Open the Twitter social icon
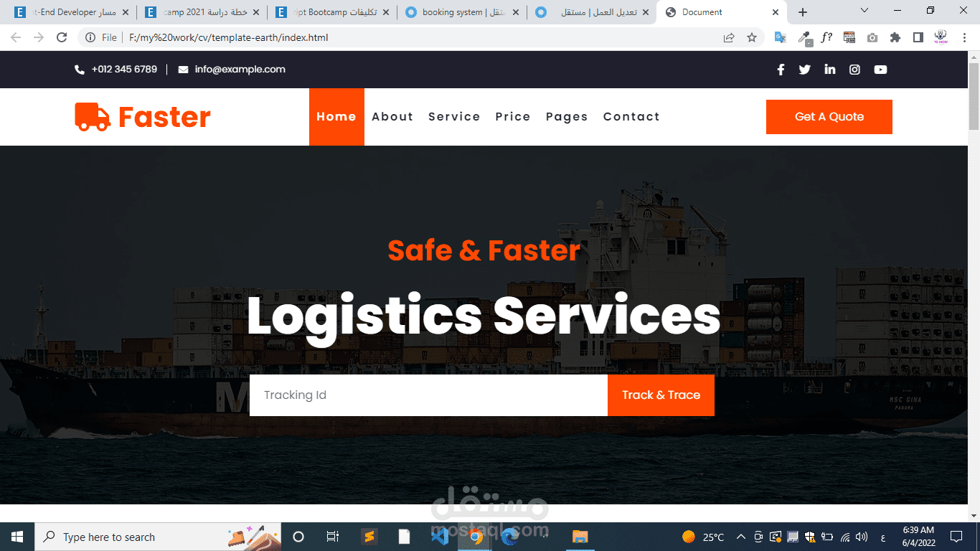 point(805,70)
